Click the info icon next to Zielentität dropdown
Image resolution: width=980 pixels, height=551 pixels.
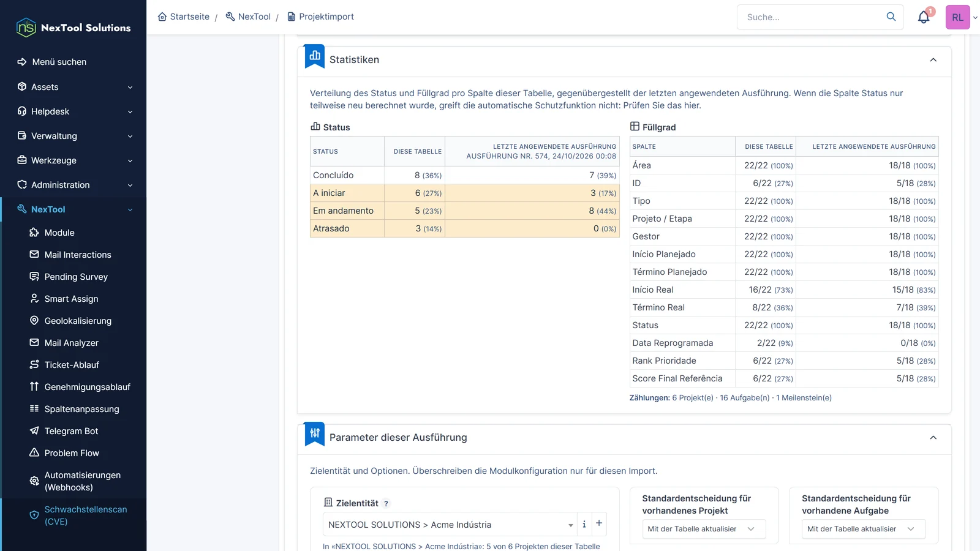click(x=584, y=524)
